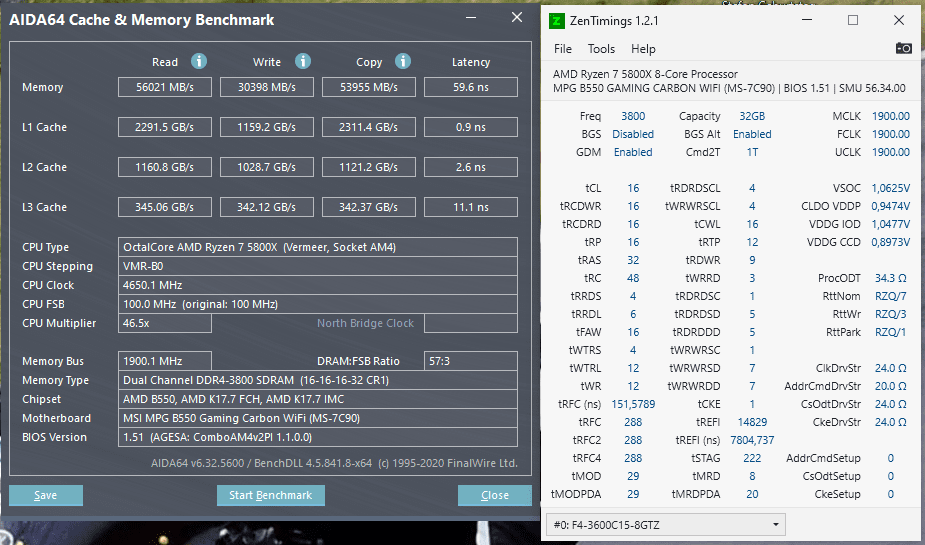
Task: Open the Help menu in ZenTimings
Action: click(x=643, y=49)
